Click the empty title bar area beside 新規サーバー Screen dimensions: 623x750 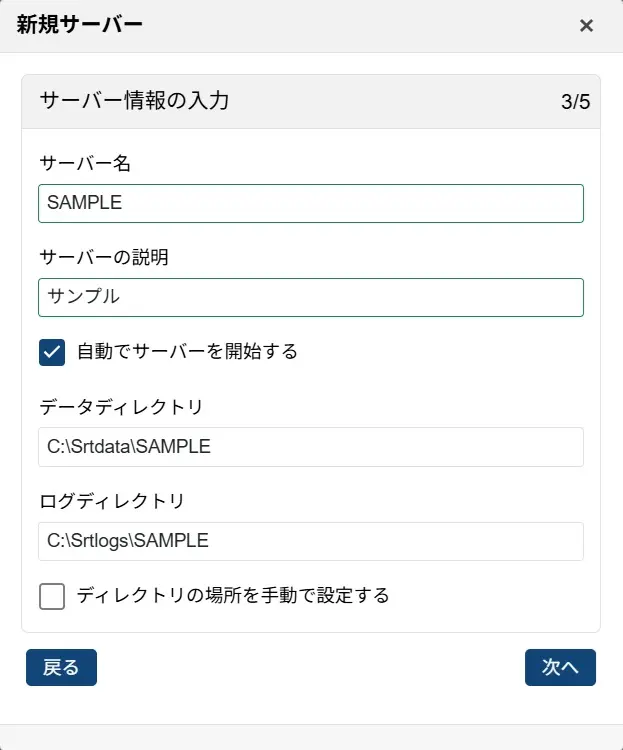pyautogui.click(x=350, y=26)
